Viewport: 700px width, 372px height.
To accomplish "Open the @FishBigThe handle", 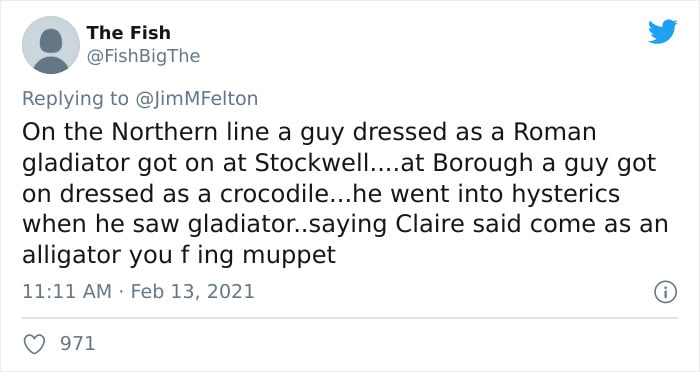I will click(143, 56).
